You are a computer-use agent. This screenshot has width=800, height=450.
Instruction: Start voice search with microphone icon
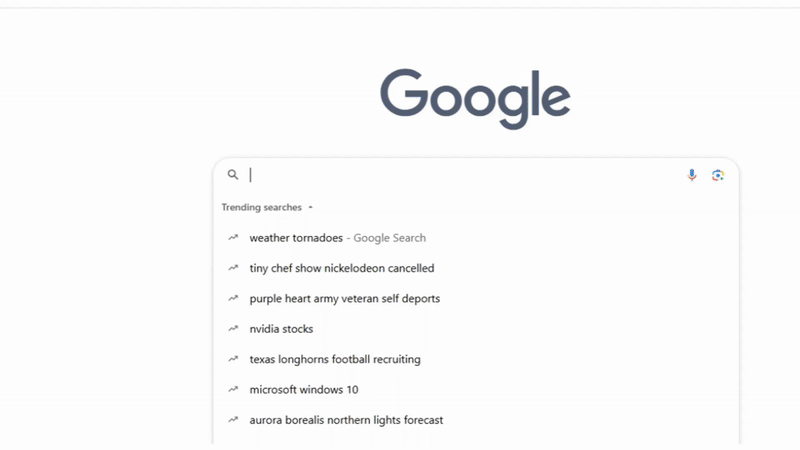pos(692,175)
